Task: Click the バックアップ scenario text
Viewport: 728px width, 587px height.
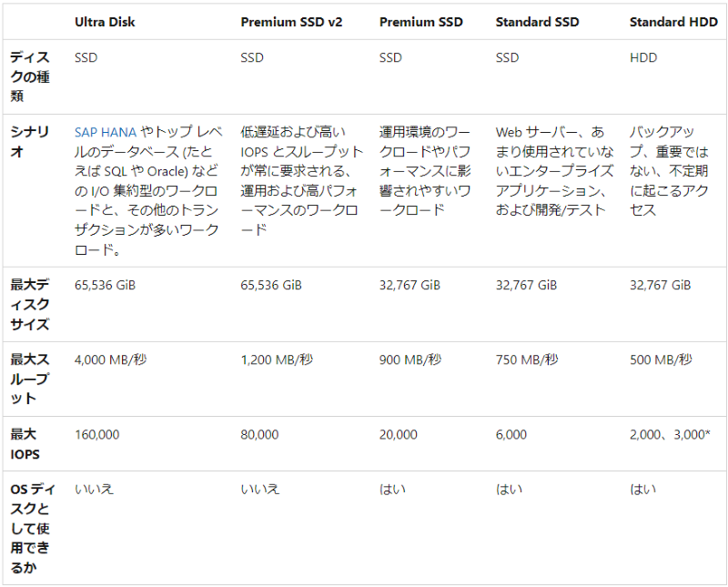Action: [669, 171]
